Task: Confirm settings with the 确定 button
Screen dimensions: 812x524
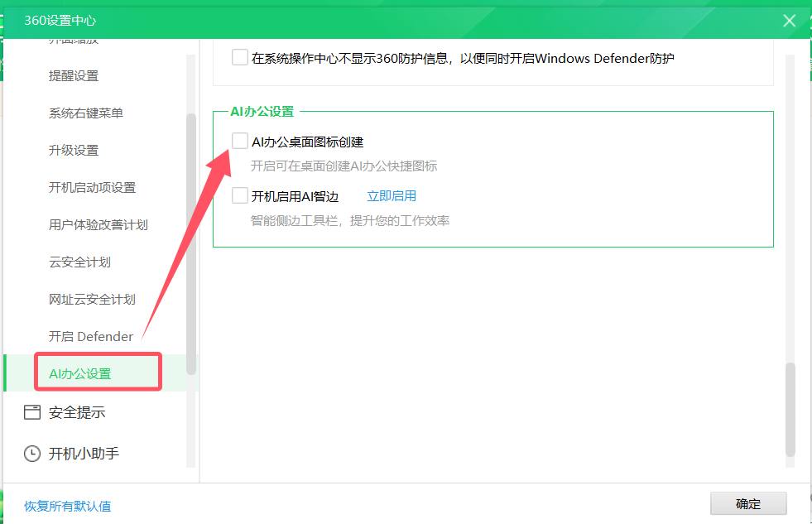Action: tap(747, 503)
